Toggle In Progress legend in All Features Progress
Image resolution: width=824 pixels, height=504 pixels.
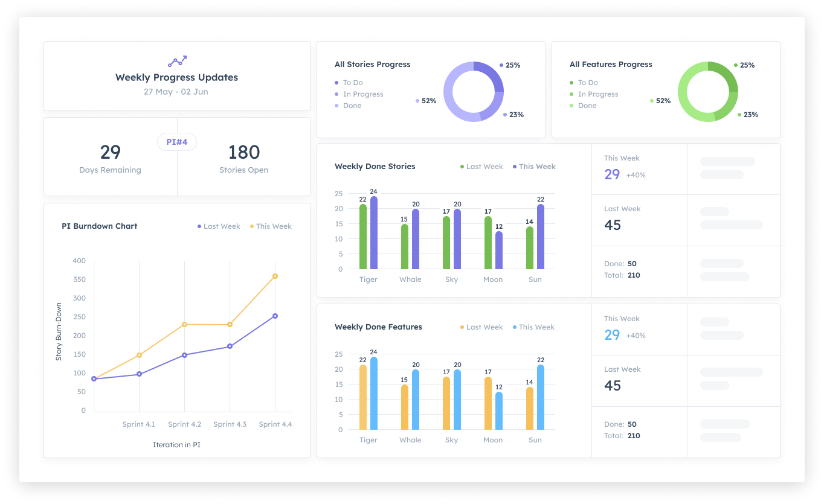point(594,94)
